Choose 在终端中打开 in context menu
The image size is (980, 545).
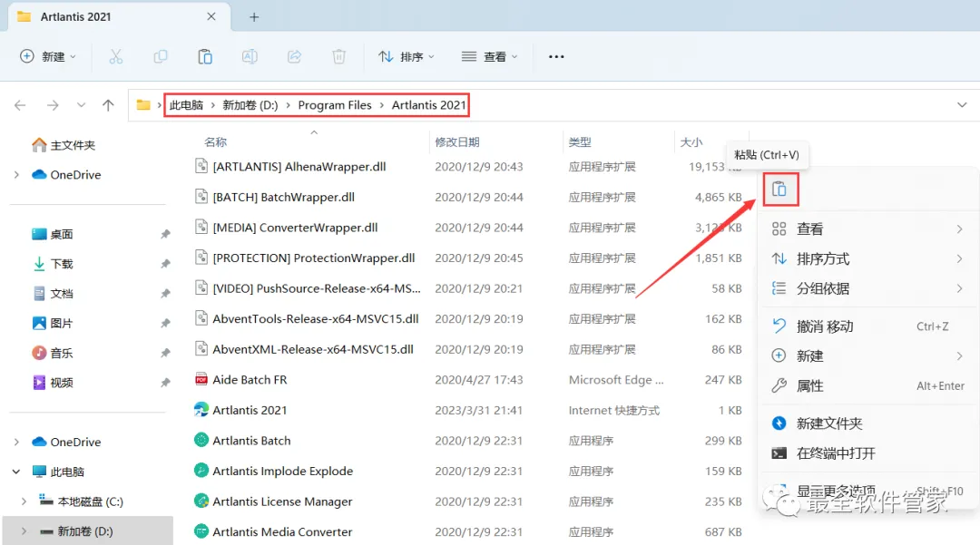click(x=868, y=453)
